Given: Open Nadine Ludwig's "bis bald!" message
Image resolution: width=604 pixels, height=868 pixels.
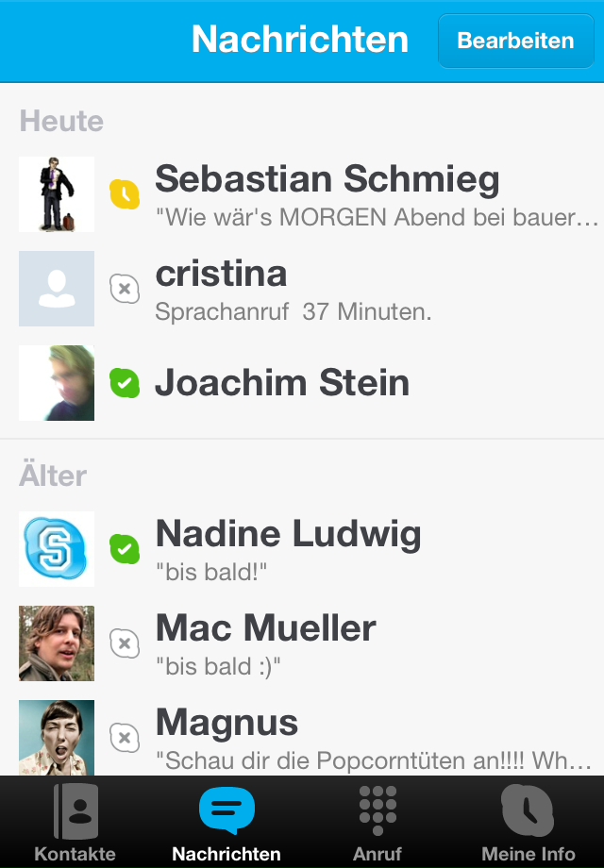Looking at the screenshot, I should 302,549.
